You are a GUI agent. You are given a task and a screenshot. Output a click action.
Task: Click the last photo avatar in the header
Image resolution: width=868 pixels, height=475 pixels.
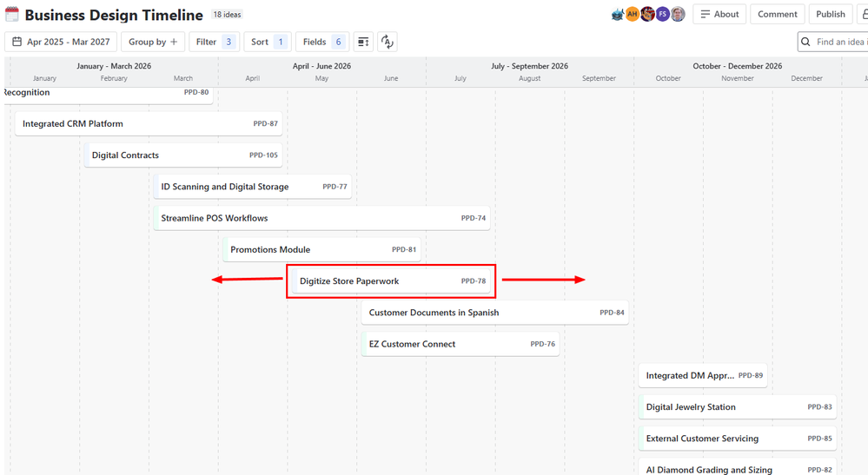678,15
